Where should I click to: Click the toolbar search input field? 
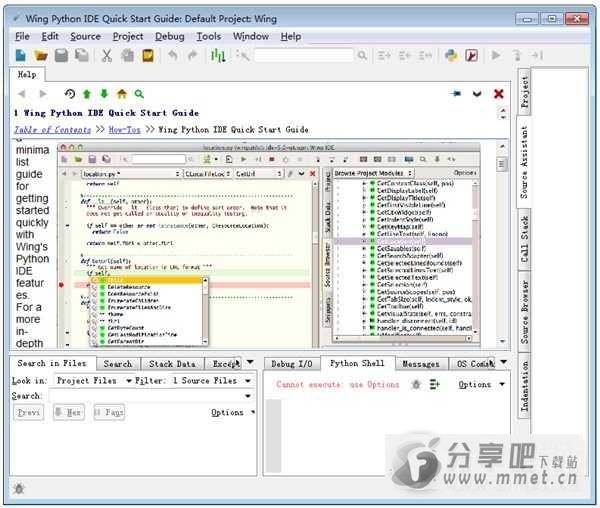coord(303,56)
